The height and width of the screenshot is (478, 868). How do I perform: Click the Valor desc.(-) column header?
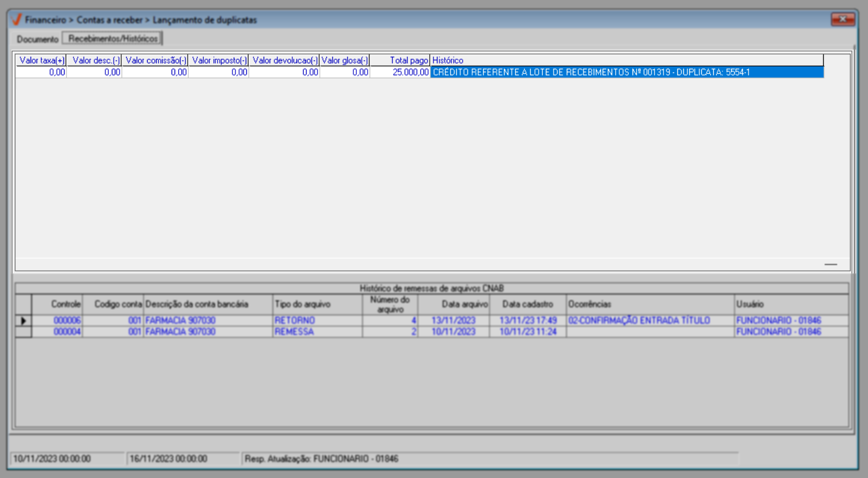click(x=94, y=60)
